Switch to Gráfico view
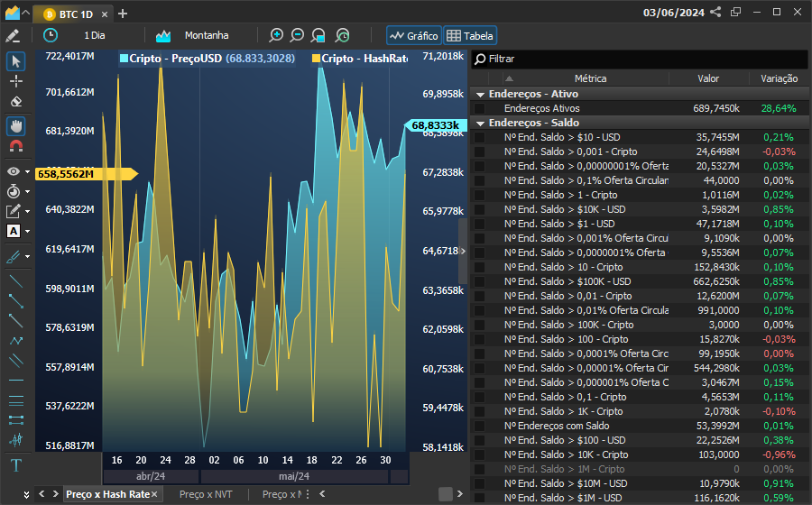This screenshot has width=812, height=505. point(414,36)
